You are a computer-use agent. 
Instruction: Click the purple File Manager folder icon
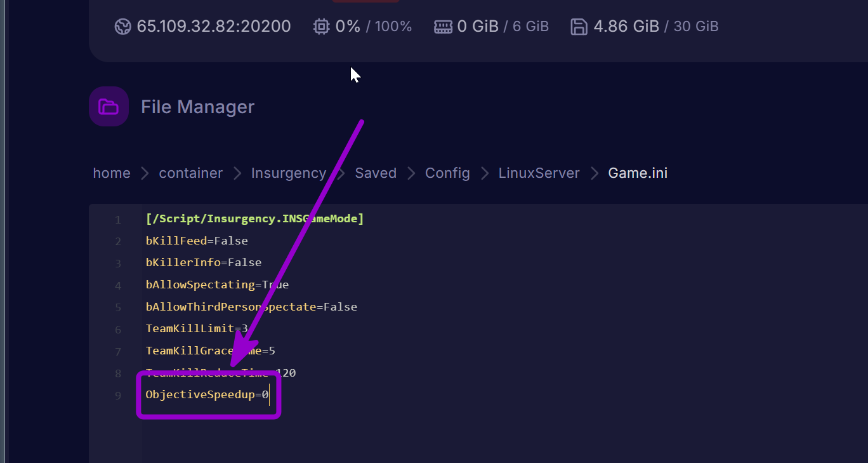pos(109,107)
